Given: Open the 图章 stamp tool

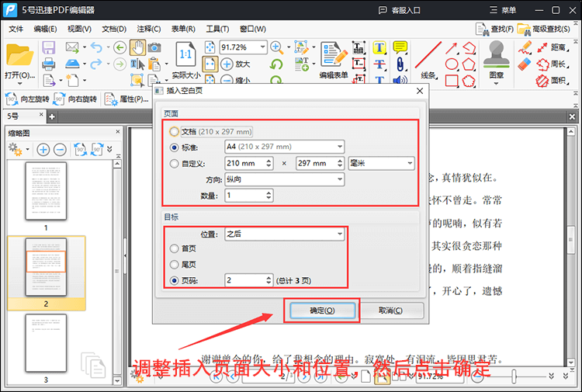Looking at the screenshot, I should click(x=497, y=60).
